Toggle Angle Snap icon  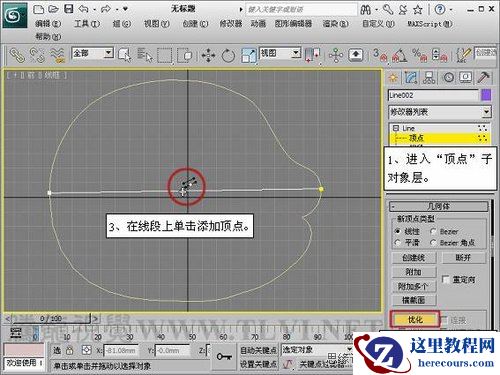point(400,55)
